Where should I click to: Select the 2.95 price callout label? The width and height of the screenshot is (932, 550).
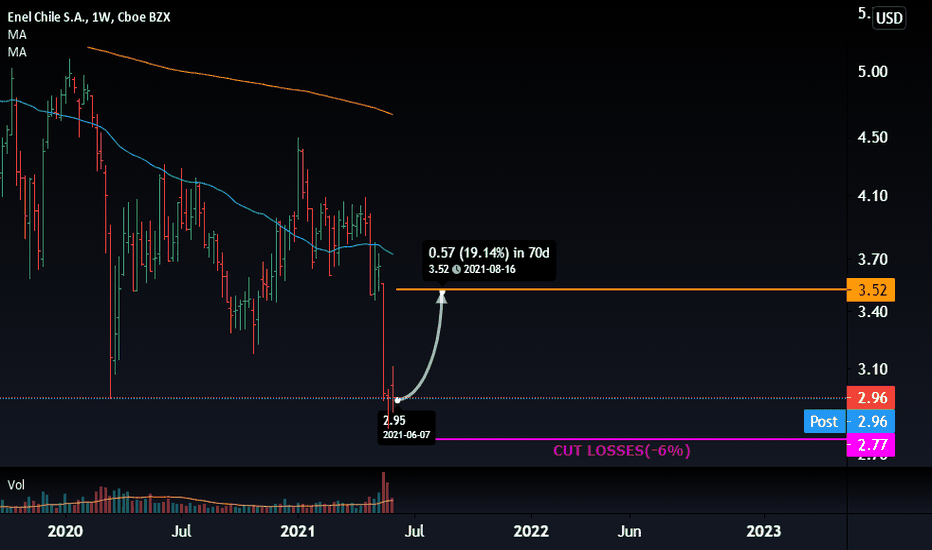click(394, 420)
